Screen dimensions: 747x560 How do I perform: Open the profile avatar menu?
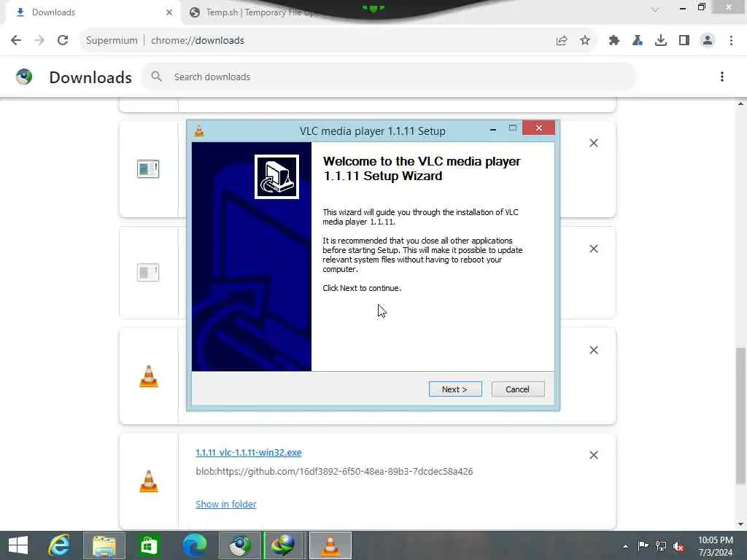pos(708,41)
